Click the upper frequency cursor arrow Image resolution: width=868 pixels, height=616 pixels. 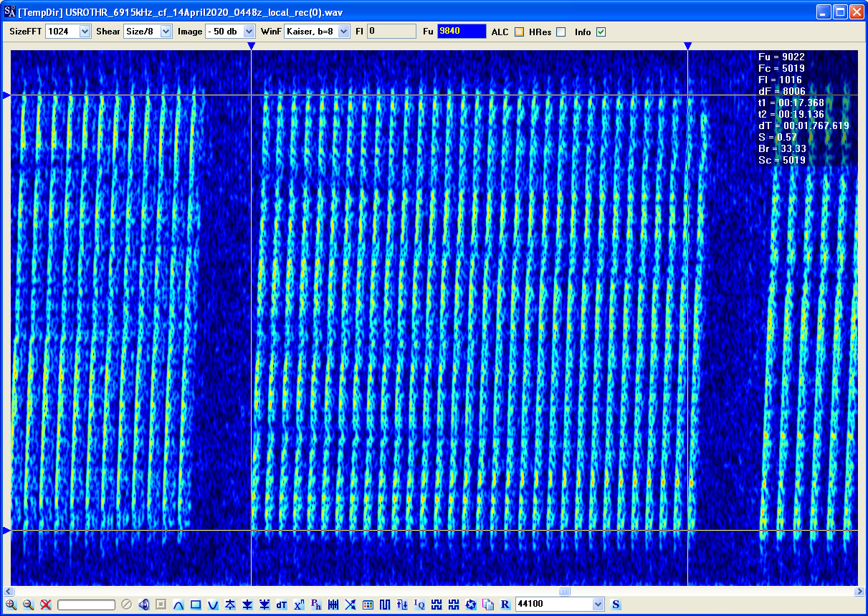pos(6,95)
